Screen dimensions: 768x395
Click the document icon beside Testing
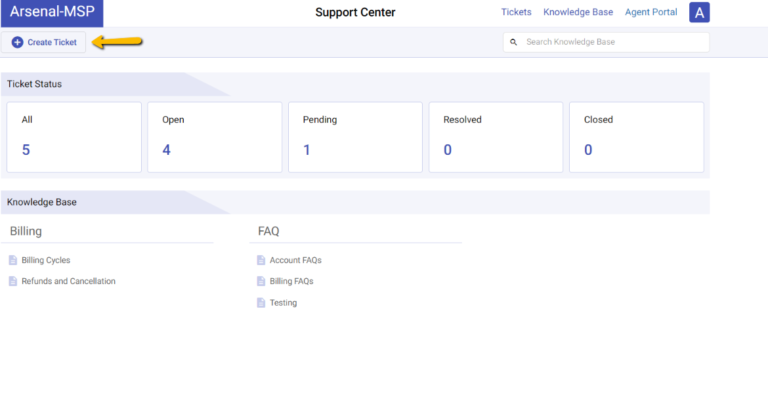pyautogui.click(x=261, y=303)
